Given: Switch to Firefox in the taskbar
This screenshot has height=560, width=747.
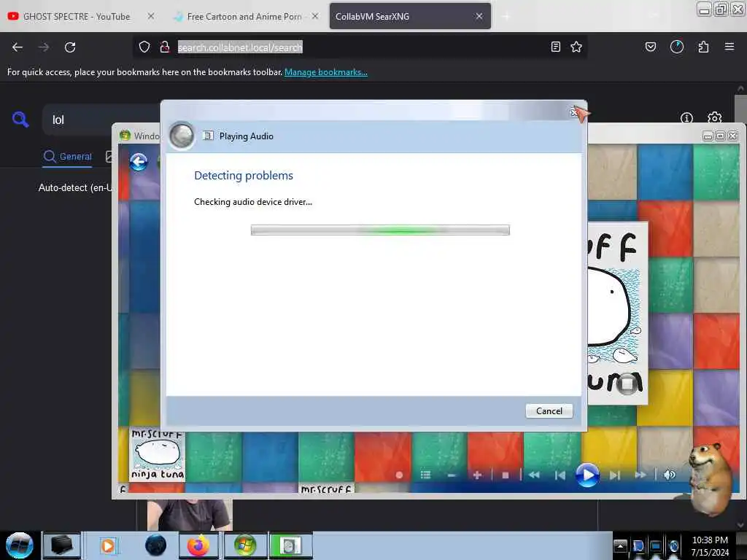Looking at the screenshot, I should pos(198,545).
